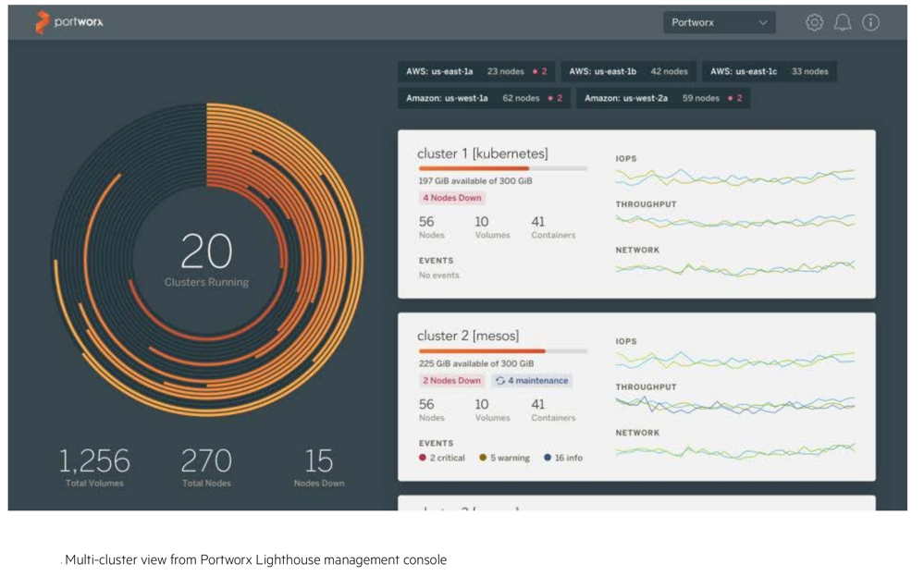Open the cluster 2 [mesos] title
This screenshot has height=576, width=924.
[x=468, y=336]
